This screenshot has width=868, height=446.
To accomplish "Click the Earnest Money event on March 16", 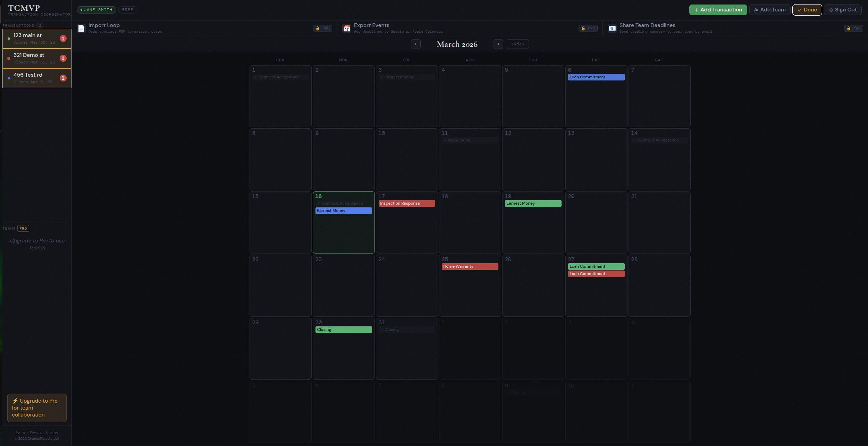I will coord(343,211).
